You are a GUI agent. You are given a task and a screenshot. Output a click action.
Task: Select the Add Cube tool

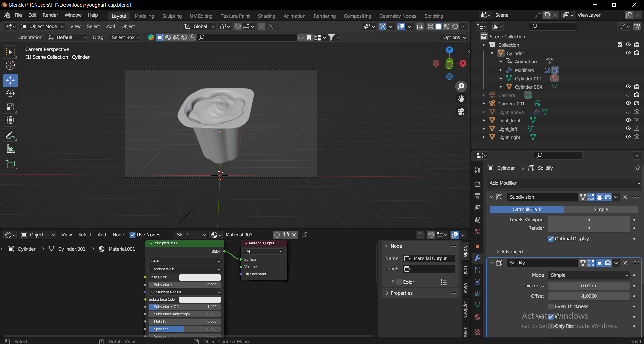pos(10,164)
